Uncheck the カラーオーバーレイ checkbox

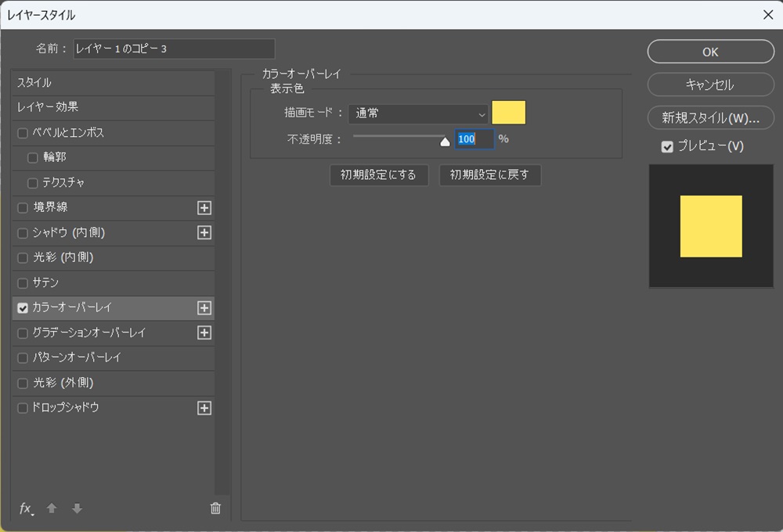point(23,308)
